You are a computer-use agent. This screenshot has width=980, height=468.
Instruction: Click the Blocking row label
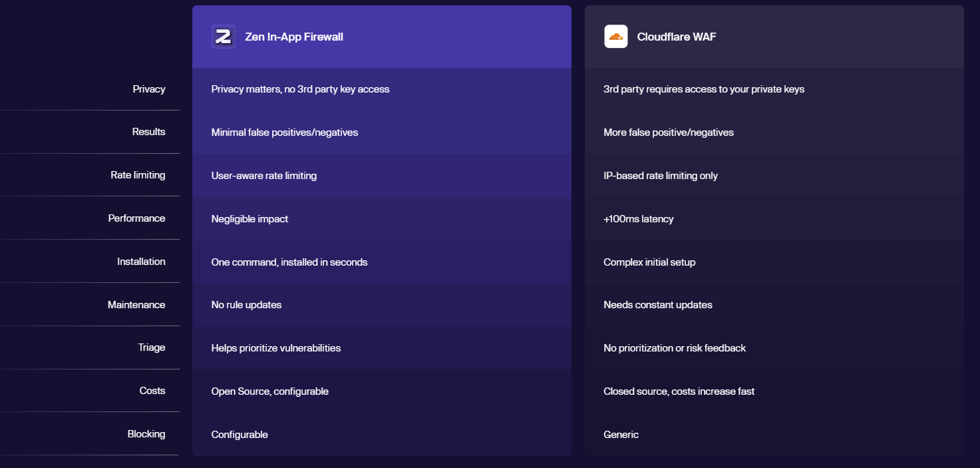[x=146, y=434]
